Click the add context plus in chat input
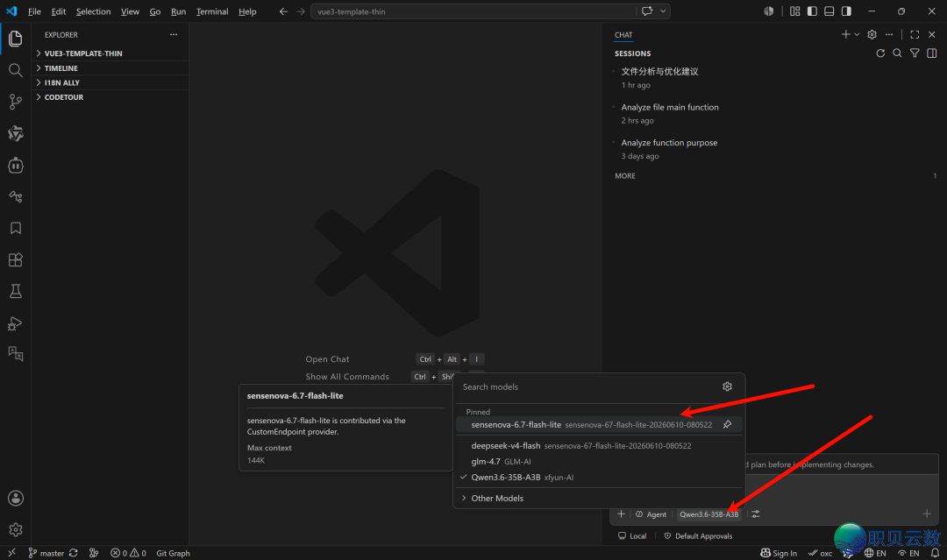Screen dimensions: 947x560 pyautogui.click(x=621, y=514)
